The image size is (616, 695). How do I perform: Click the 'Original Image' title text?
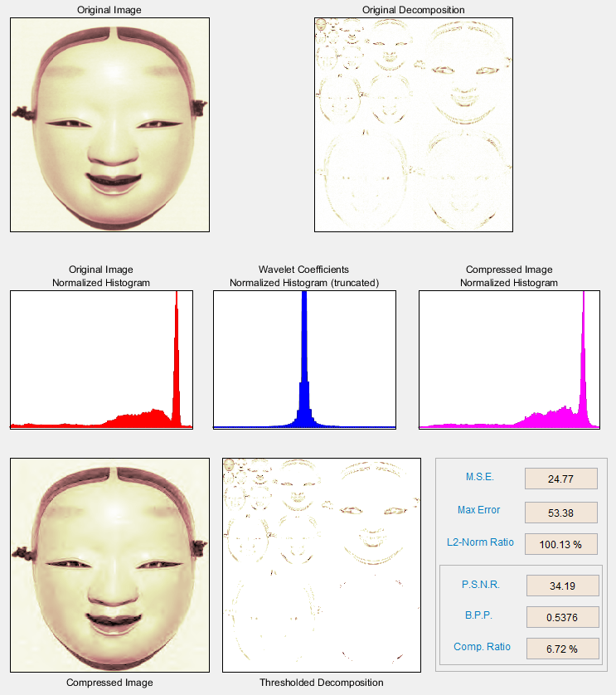tap(109, 10)
